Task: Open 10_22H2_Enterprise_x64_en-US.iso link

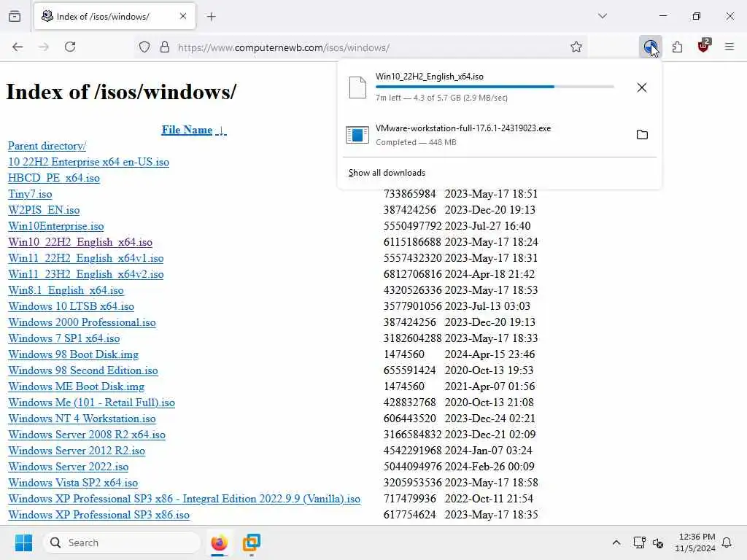Action: [x=88, y=162]
